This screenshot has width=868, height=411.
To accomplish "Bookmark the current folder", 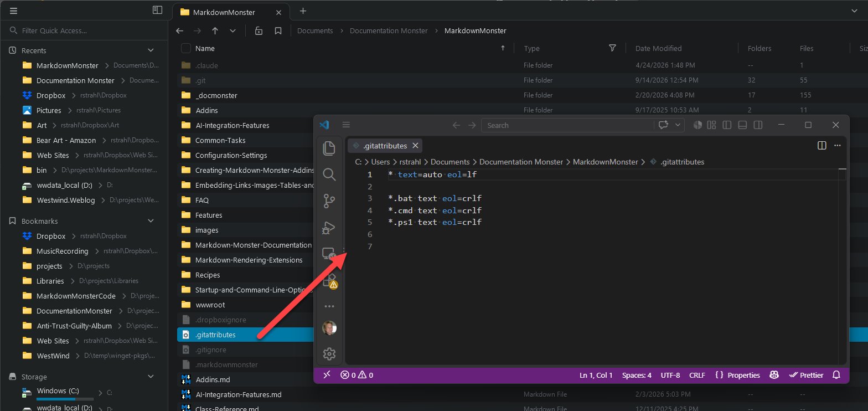I will pyautogui.click(x=278, y=31).
